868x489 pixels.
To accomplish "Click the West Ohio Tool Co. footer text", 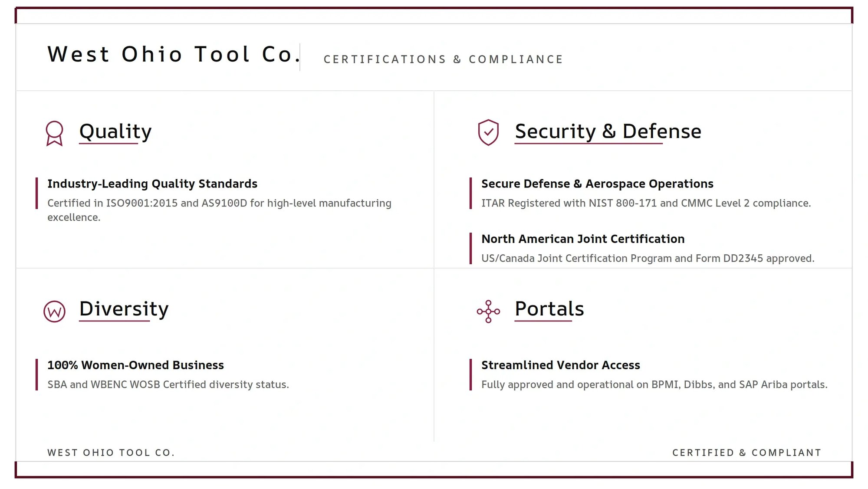I will (x=111, y=453).
